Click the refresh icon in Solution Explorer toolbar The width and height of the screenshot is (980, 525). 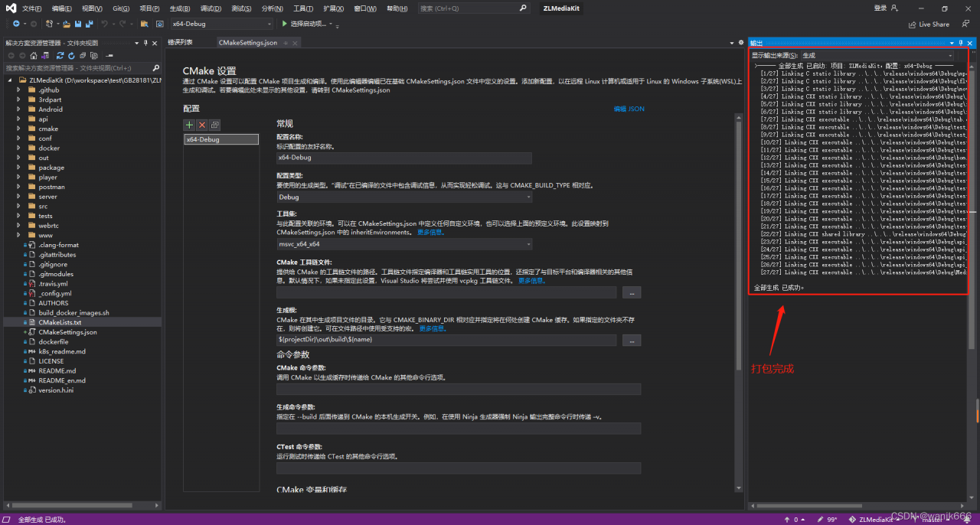(71, 56)
